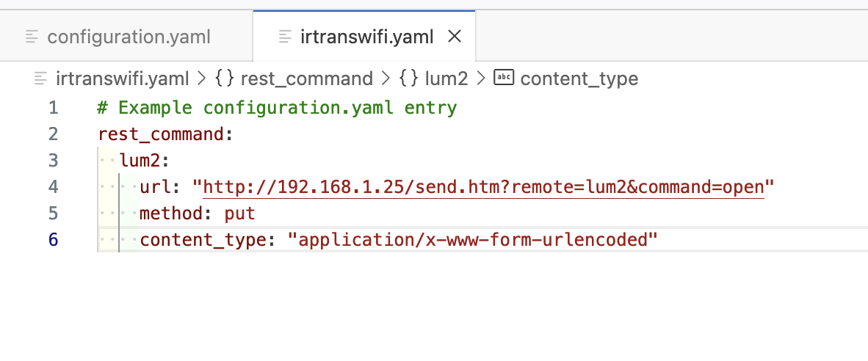Click the file icon on configuration.yaml tab
The height and width of the screenshot is (361, 868).
point(32,36)
